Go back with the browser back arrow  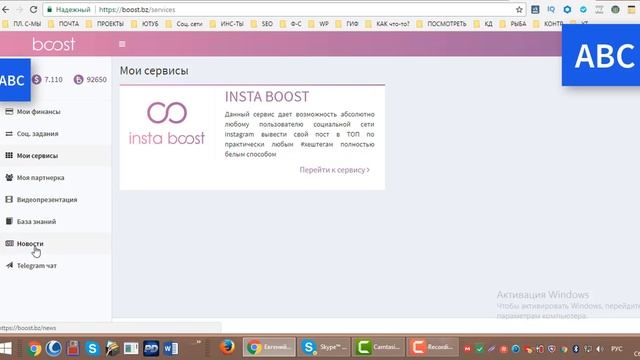(6, 9)
